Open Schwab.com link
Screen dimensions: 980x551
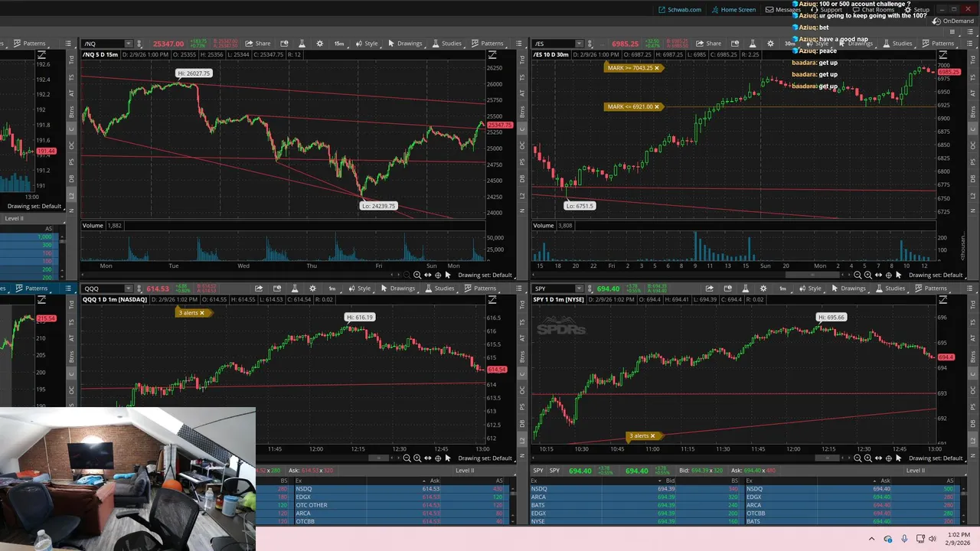click(680, 10)
